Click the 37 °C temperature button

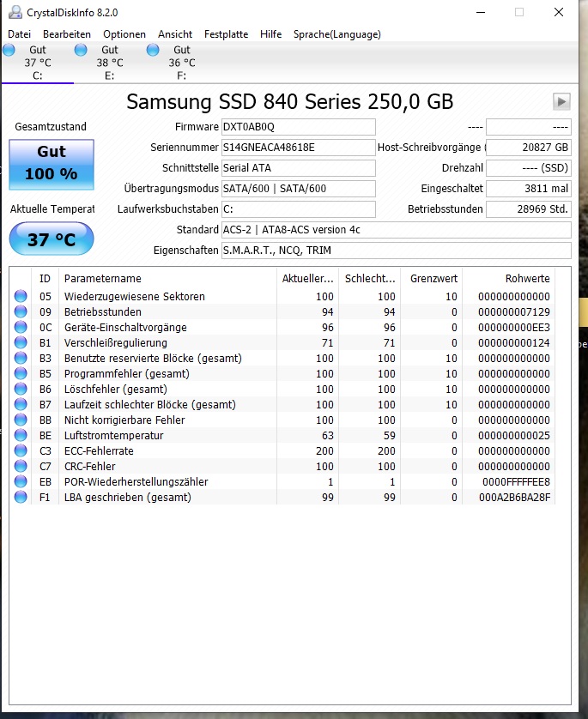coord(52,239)
